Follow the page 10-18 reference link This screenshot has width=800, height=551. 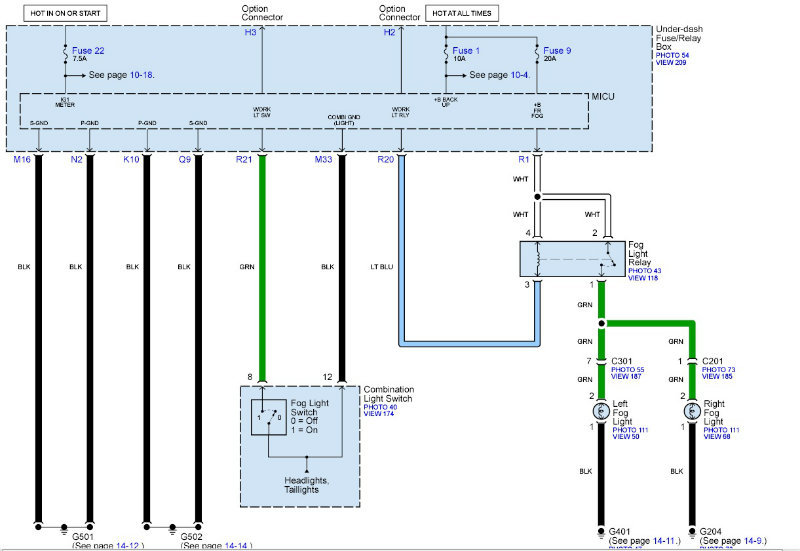coord(141,75)
